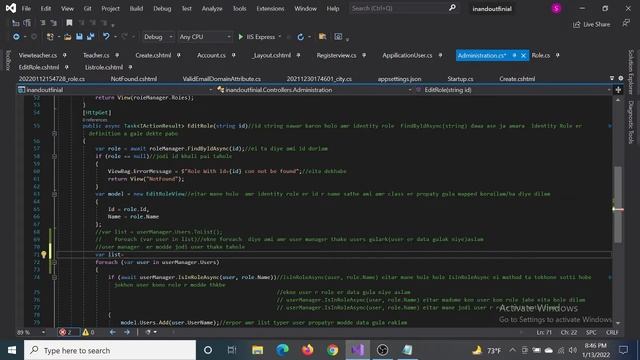Toggle a bookmark with the bookmark icon
The image size is (640, 360).
tap(69, 23)
